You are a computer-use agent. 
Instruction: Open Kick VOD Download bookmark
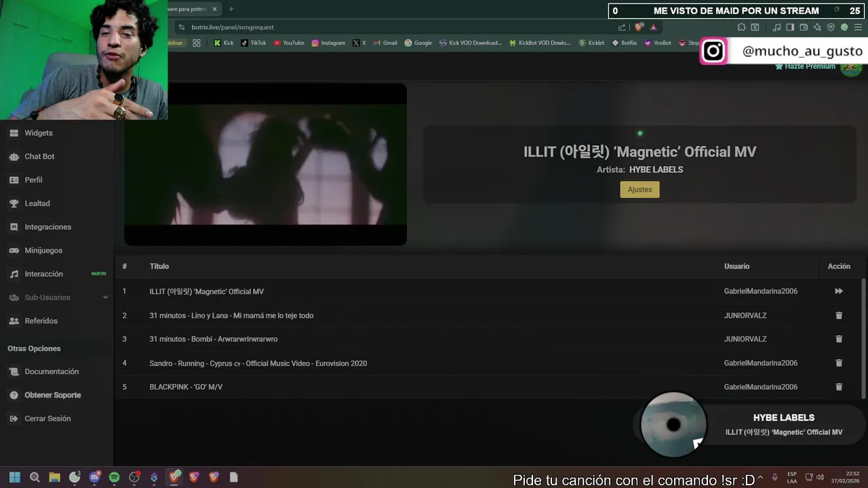pyautogui.click(x=470, y=43)
